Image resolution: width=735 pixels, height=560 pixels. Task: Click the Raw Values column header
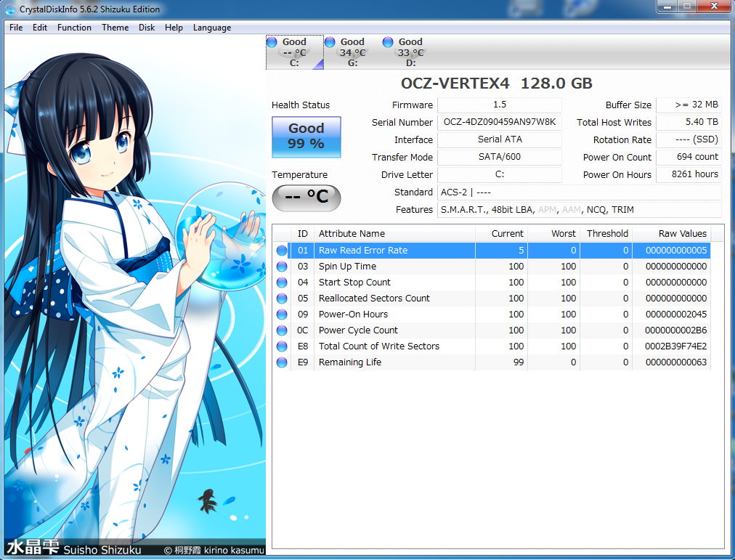click(x=671, y=233)
